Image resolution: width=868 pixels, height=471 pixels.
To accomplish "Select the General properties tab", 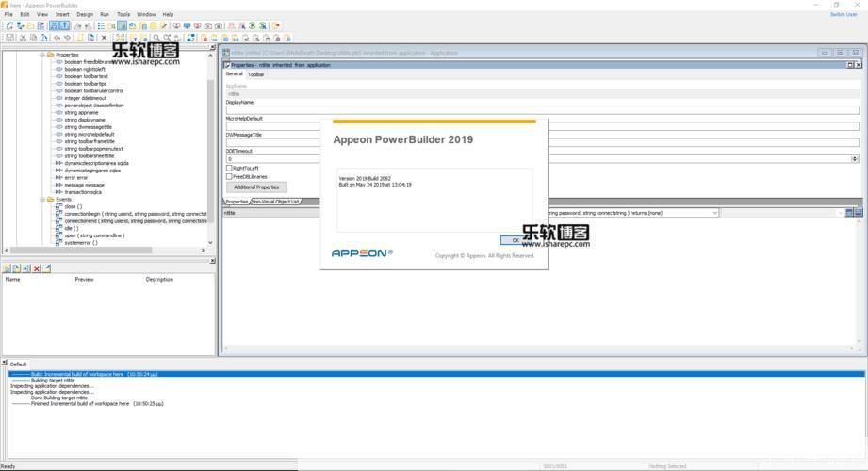I will point(234,73).
